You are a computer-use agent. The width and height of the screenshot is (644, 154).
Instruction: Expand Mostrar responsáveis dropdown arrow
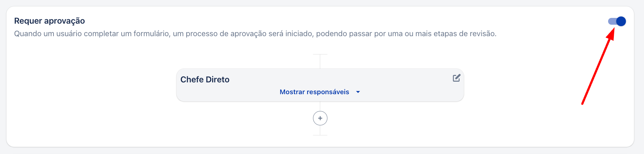(x=358, y=92)
